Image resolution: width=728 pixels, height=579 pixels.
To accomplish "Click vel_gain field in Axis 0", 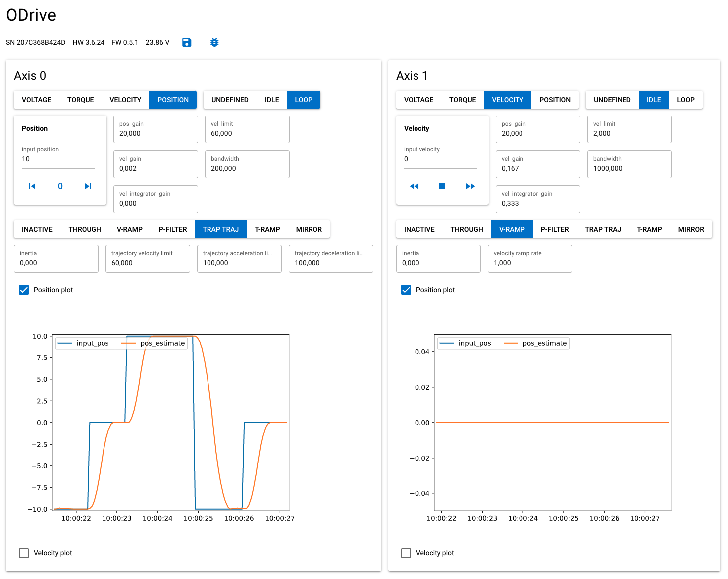I will [x=156, y=164].
